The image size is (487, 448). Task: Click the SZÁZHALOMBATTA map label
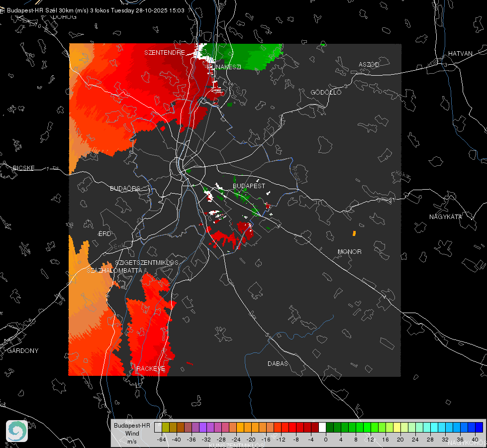click(x=114, y=270)
